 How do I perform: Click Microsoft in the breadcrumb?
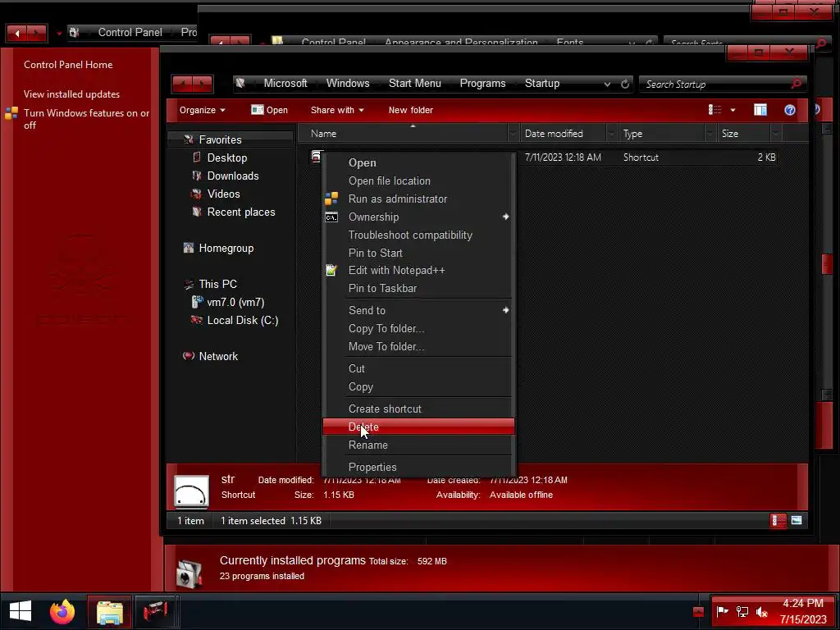click(285, 84)
